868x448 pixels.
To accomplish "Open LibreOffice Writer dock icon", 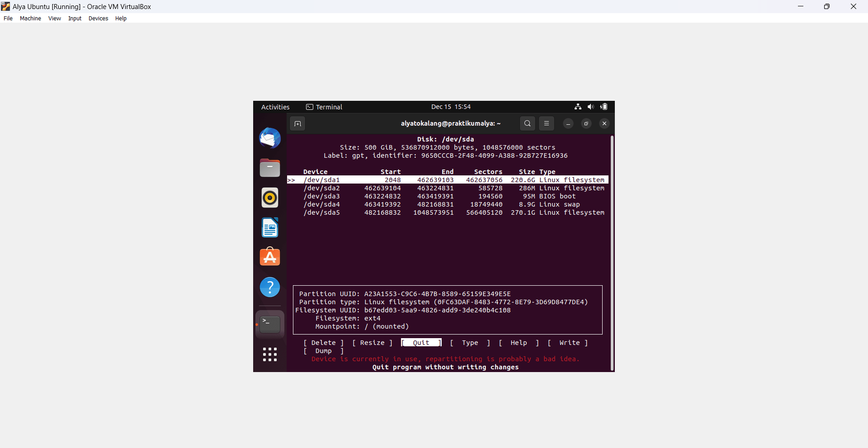I will (x=270, y=227).
